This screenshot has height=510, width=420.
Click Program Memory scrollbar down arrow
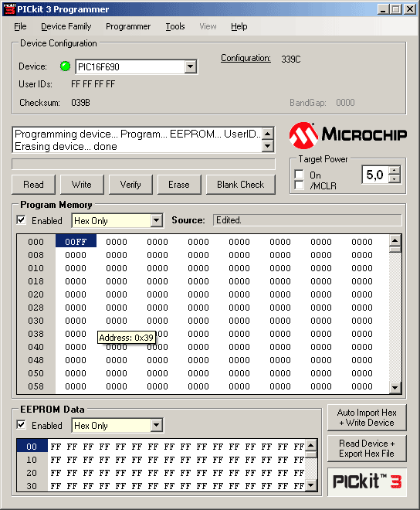(x=395, y=387)
